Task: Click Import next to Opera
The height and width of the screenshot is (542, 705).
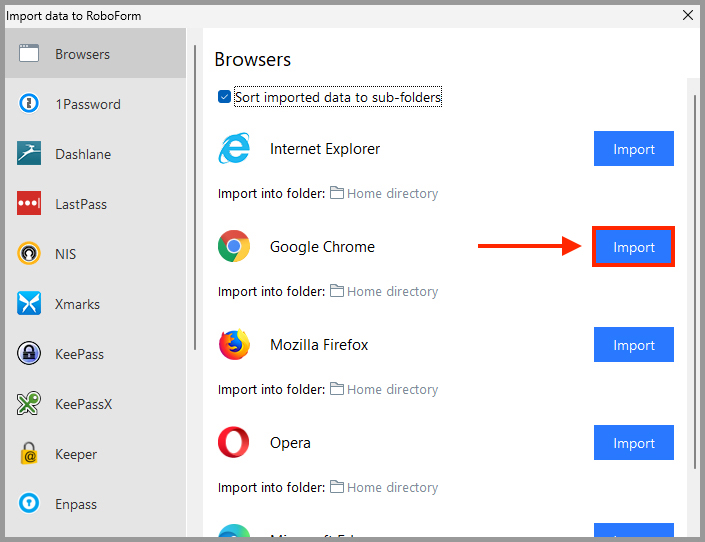Action: (633, 443)
